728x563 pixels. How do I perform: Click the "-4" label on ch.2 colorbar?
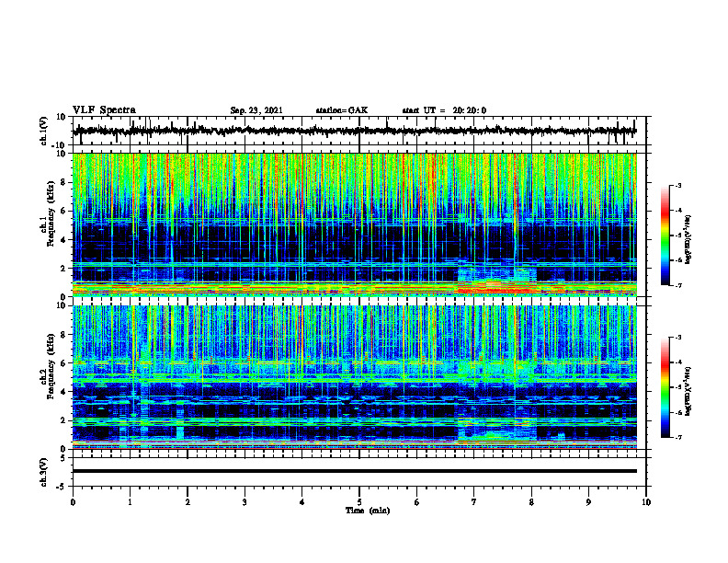tap(678, 362)
